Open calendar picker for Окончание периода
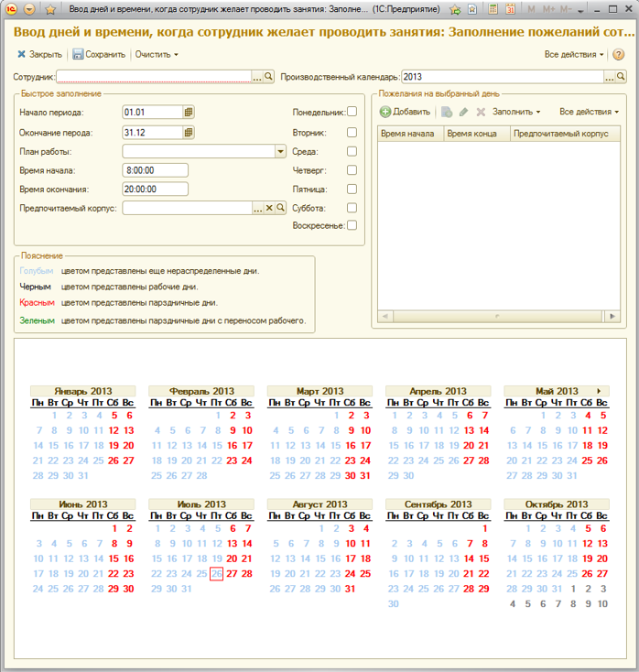 coord(189,133)
